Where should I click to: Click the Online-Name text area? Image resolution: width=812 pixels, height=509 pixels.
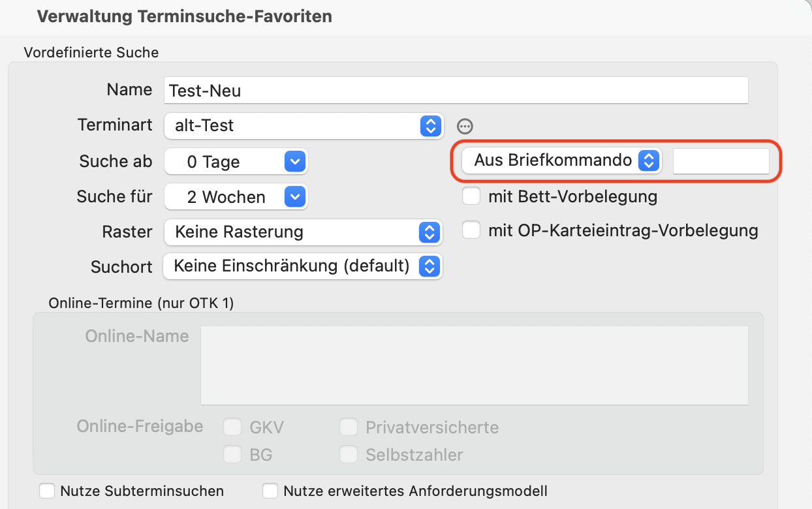pos(474,365)
